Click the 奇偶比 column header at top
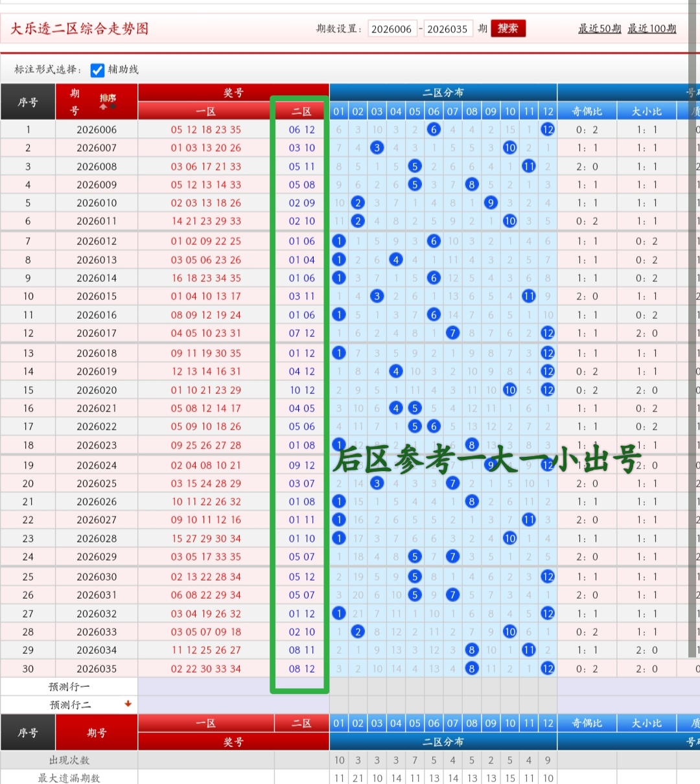The height and width of the screenshot is (784, 700). pyautogui.click(x=587, y=111)
